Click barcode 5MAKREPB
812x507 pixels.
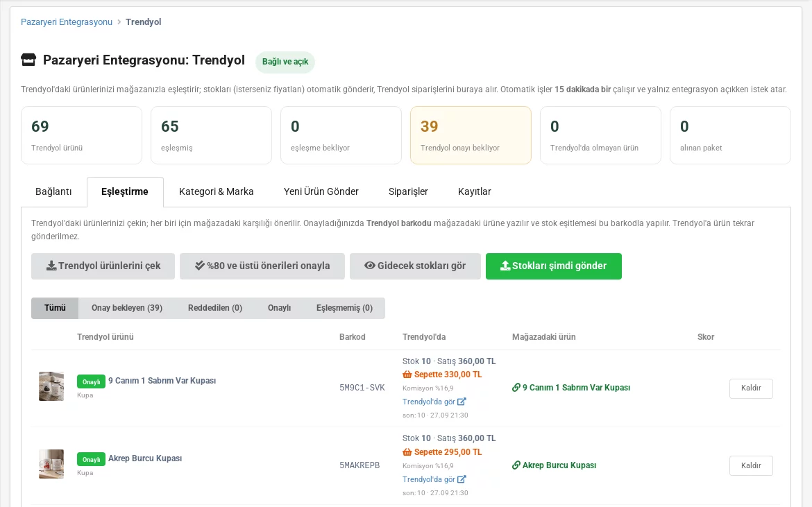[x=360, y=465]
